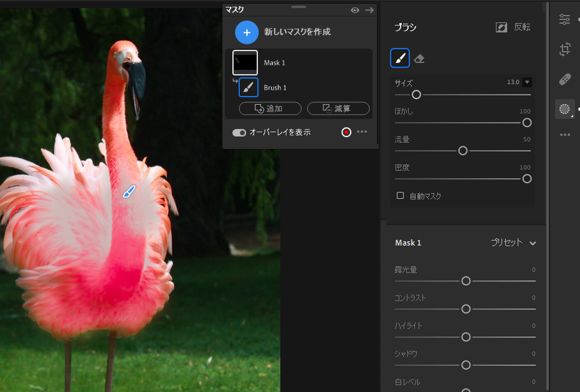The width and height of the screenshot is (580, 392).
Task: Select the eraser tool icon
Action: coord(419,59)
